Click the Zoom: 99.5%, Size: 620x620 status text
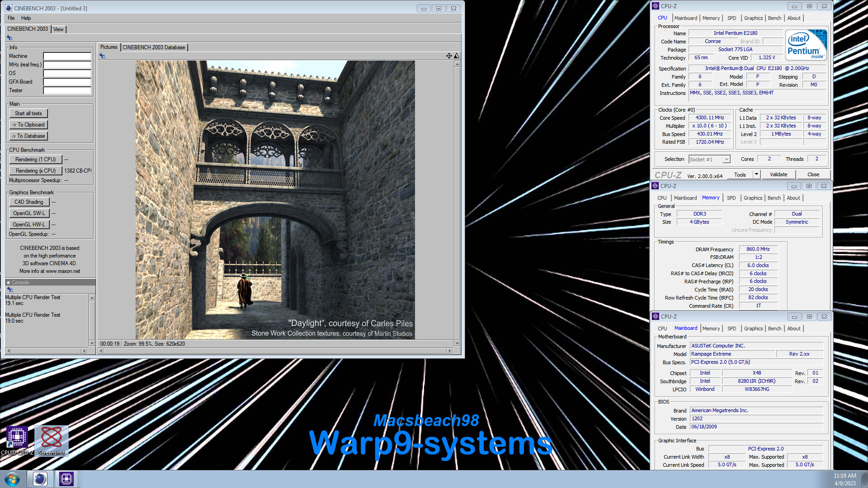The height and width of the screenshot is (488, 868). 154,344
